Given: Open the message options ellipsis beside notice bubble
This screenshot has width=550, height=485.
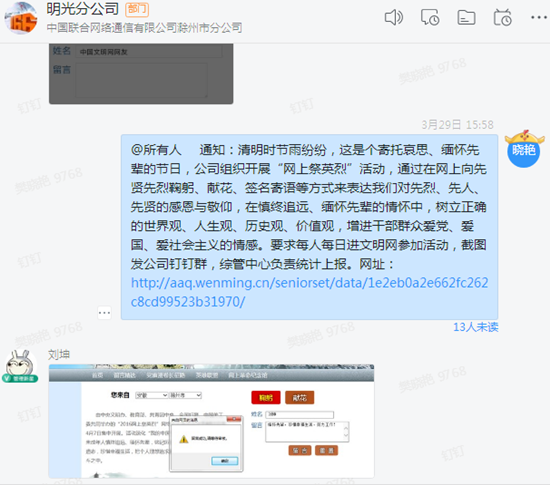Looking at the screenshot, I should point(104,312).
